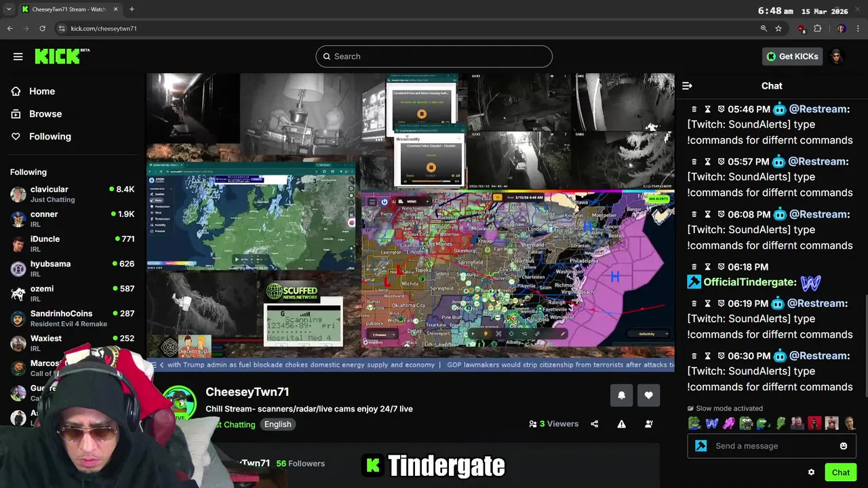Open SandrinhoCoins channel in sidebar
This screenshot has width=868, height=488.
[72, 319]
